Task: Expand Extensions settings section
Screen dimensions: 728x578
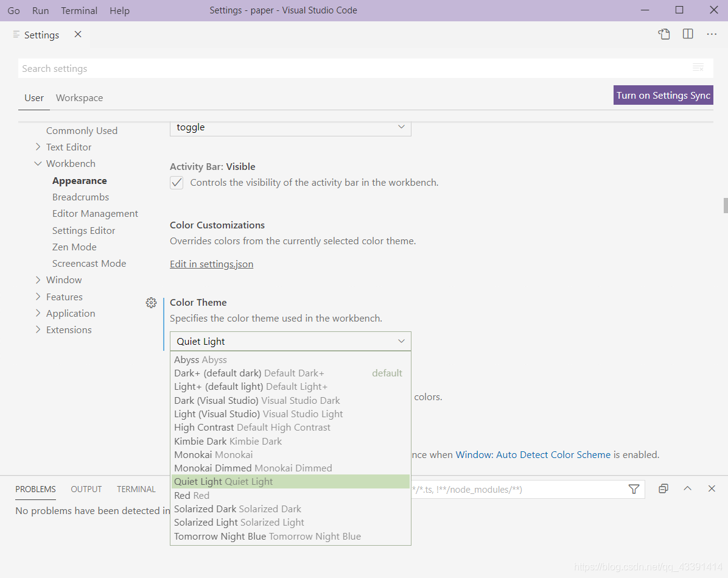Action: pos(38,330)
